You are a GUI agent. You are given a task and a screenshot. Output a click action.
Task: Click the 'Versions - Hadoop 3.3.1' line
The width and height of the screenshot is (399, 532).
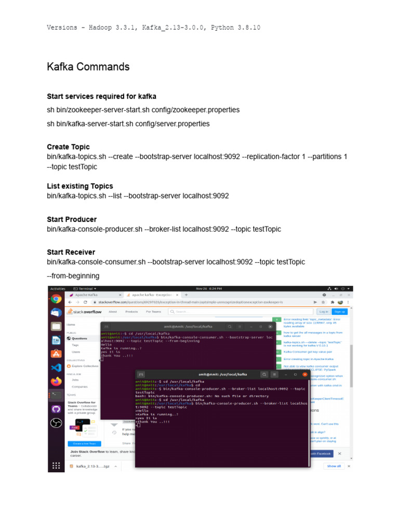tap(153, 28)
